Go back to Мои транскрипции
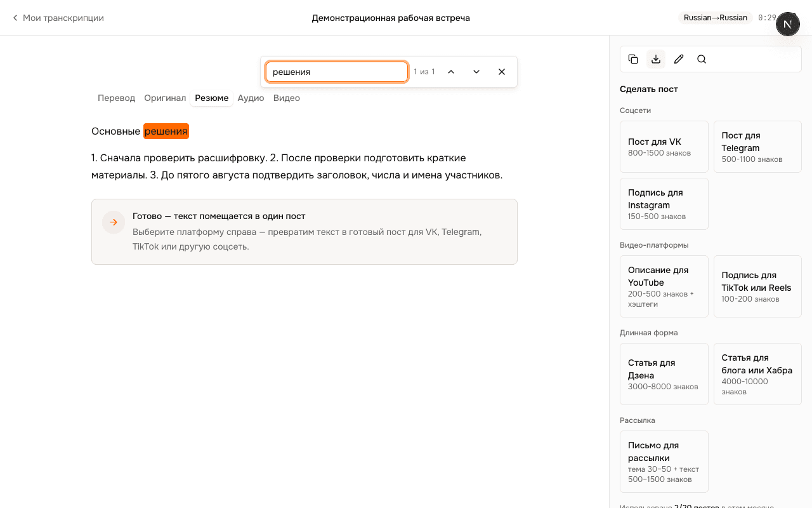 pos(58,18)
